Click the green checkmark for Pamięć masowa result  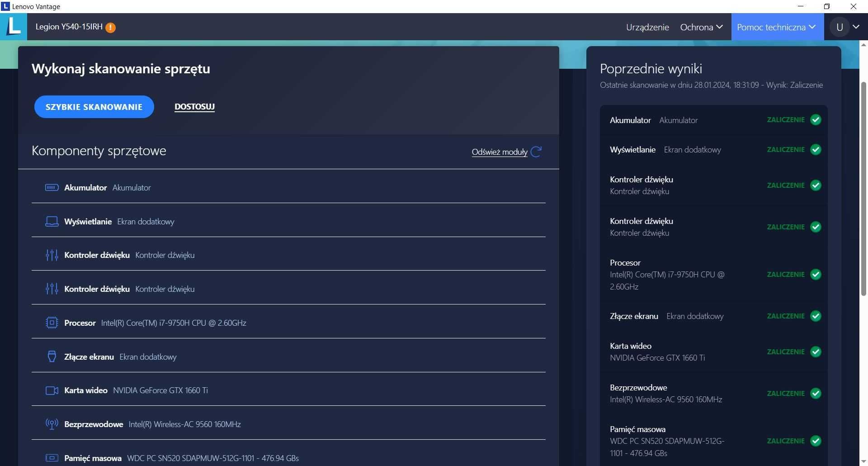[816, 441]
